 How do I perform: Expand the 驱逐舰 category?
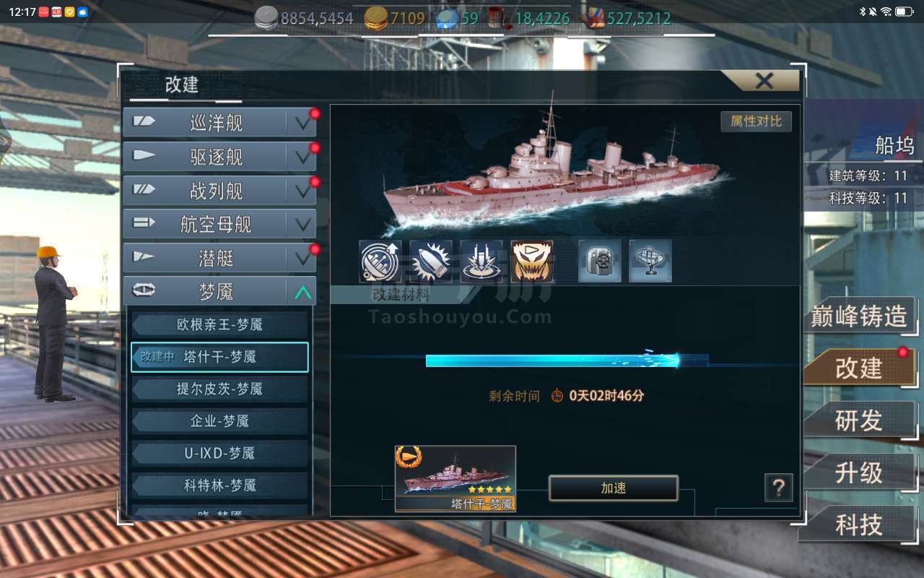click(219, 157)
